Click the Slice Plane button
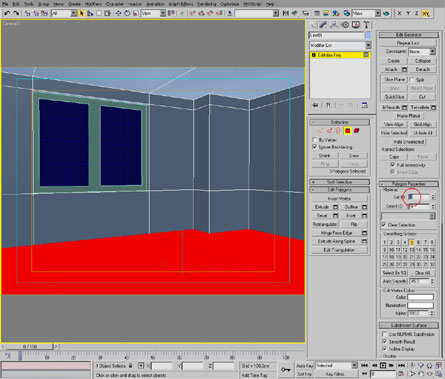The width and height of the screenshot is (445, 379). pyautogui.click(x=394, y=80)
